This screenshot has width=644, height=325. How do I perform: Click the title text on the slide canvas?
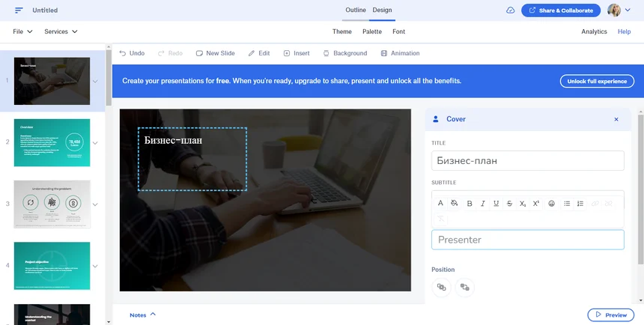(x=173, y=140)
